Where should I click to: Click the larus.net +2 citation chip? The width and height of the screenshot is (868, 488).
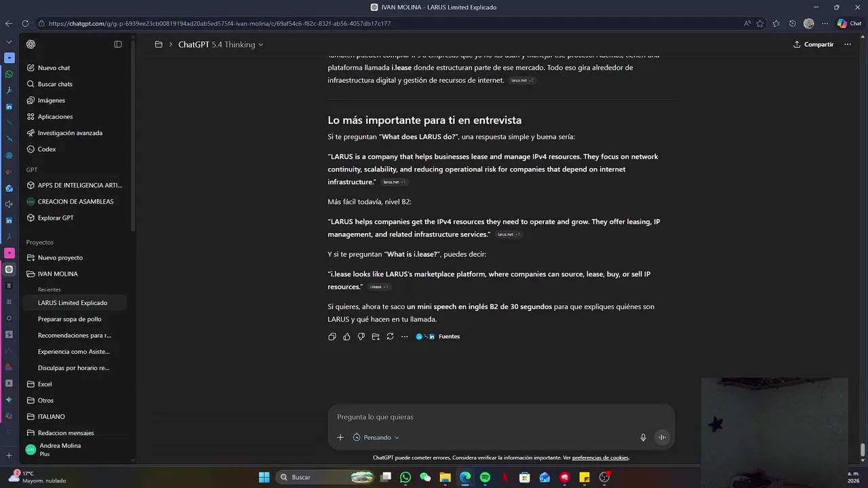tap(523, 80)
